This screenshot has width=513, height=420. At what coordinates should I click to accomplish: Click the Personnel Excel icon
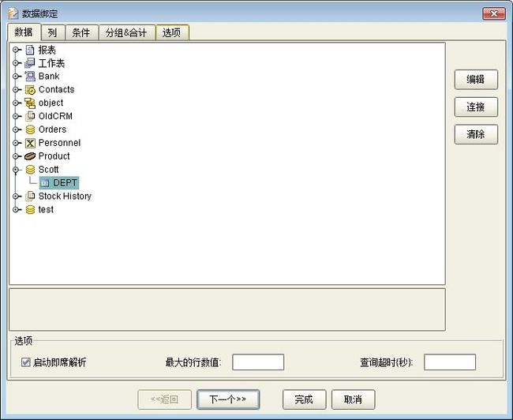tap(30, 143)
